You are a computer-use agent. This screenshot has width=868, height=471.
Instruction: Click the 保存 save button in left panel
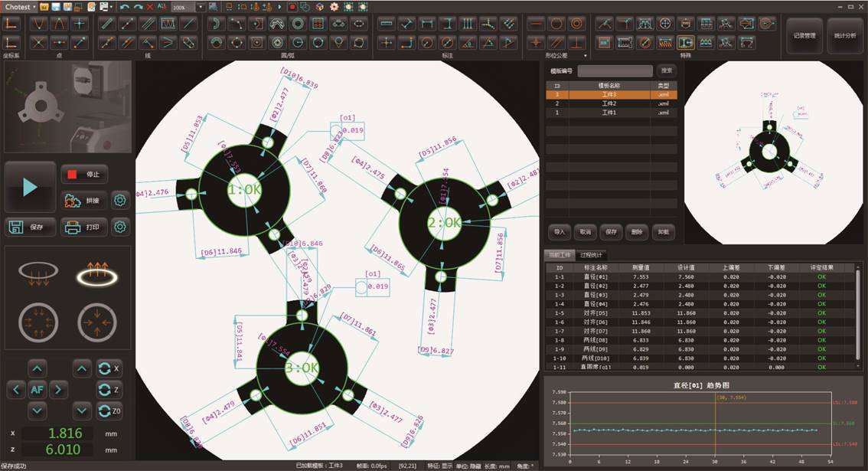click(30, 227)
